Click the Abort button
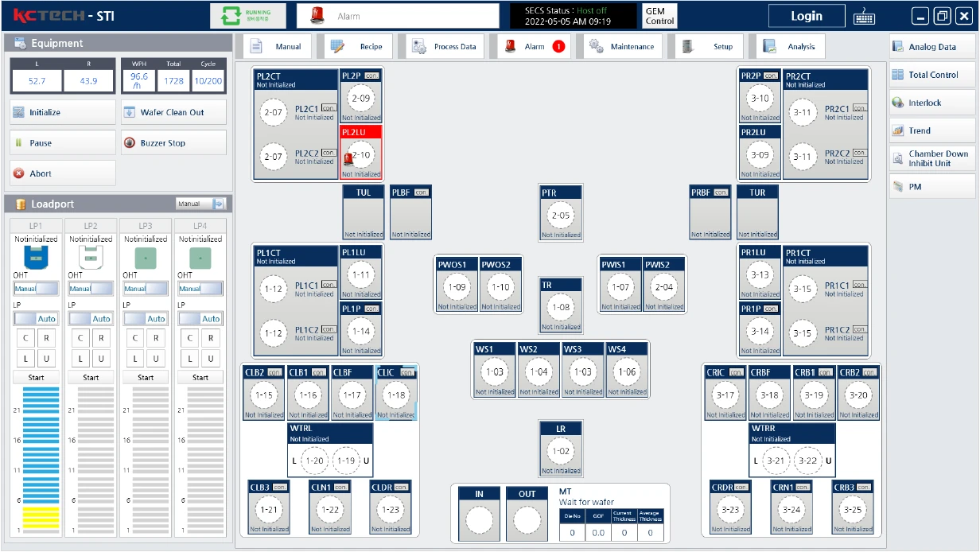The image size is (980, 552). pos(63,173)
